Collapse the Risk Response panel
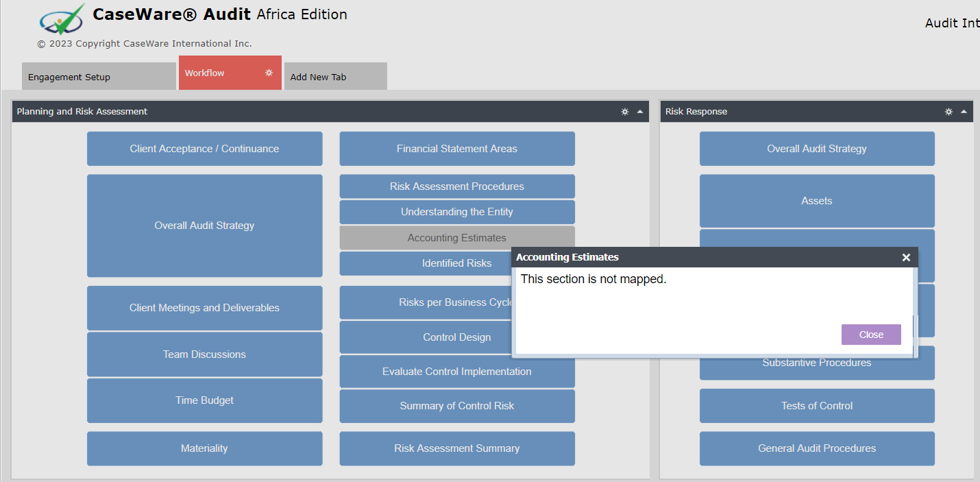This screenshot has height=482, width=980. click(964, 112)
